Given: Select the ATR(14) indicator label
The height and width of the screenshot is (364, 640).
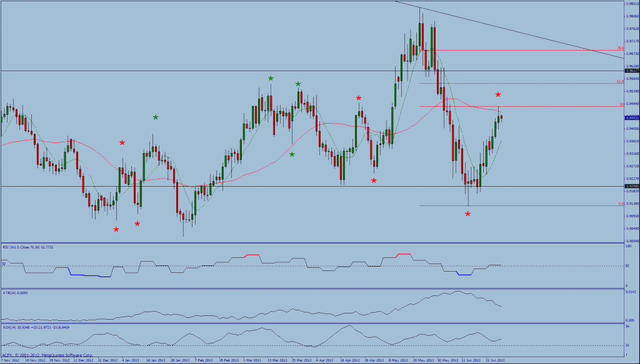Looking at the screenshot, I should pos(16,292).
